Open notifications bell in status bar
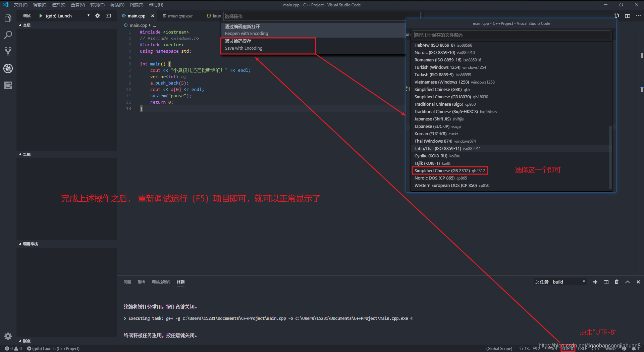 click(634, 349)
